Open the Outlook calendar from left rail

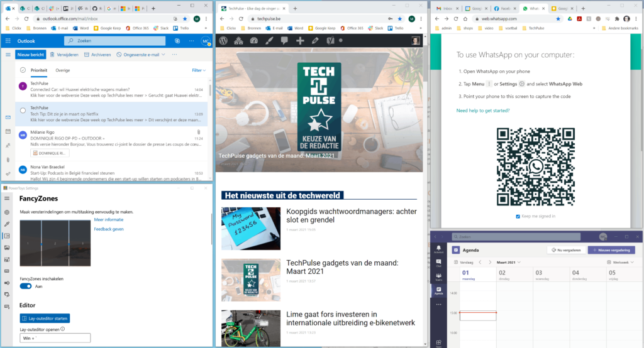8,131
